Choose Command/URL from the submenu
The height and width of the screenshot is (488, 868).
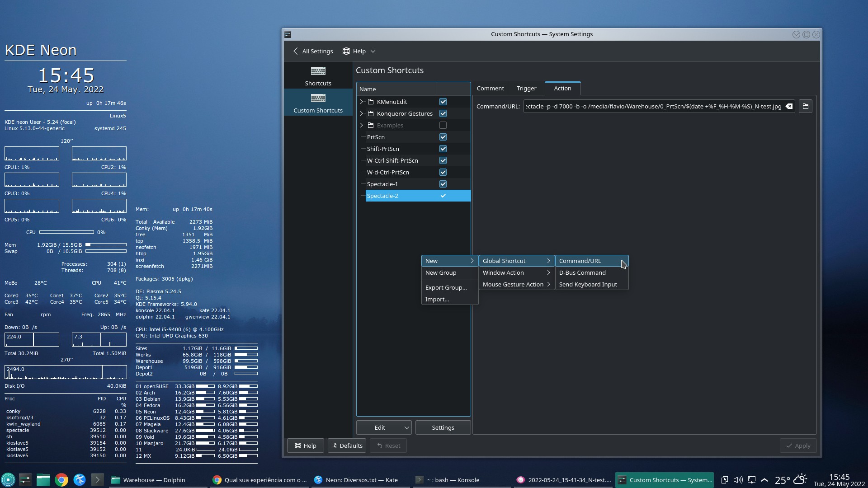tap(591, 261)
